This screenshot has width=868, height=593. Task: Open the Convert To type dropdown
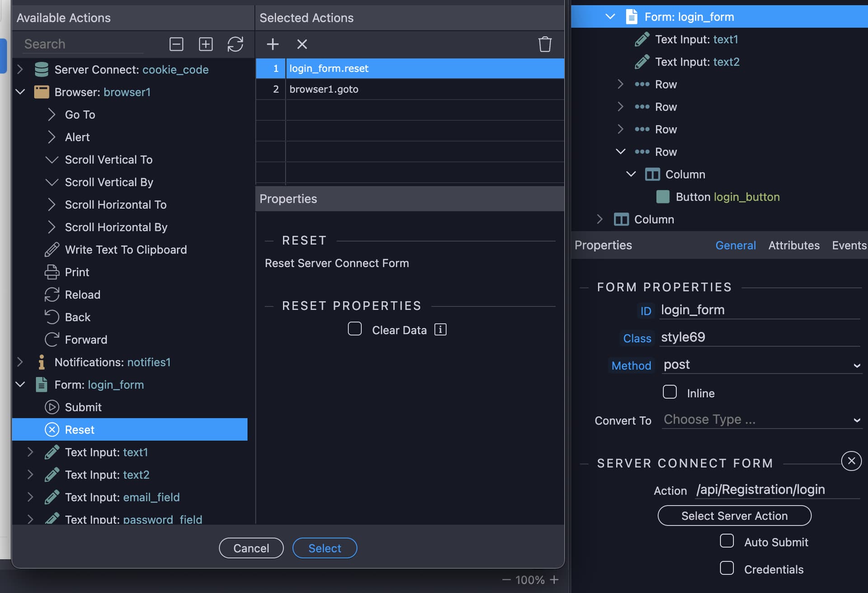(761, 420)
